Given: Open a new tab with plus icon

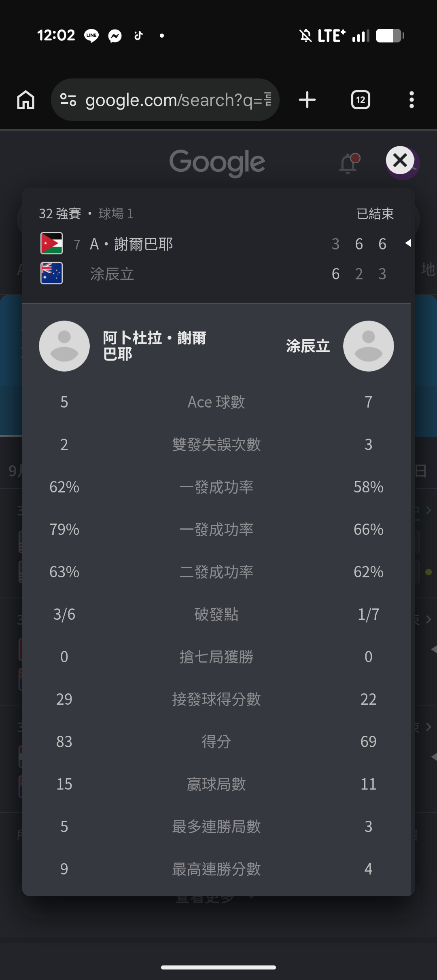Looking at the screenshot, I should (307, 100).
